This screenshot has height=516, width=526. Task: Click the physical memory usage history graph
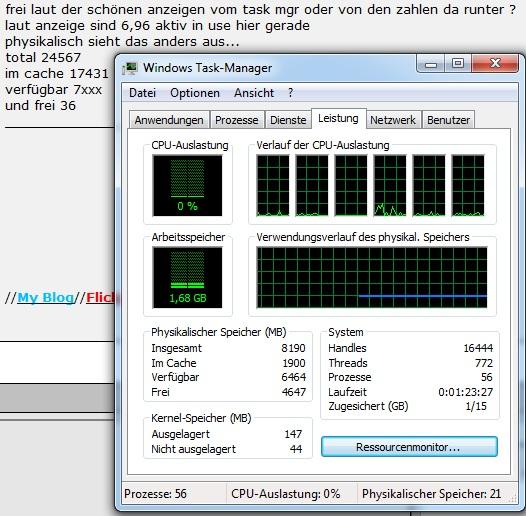pos(372,277)
